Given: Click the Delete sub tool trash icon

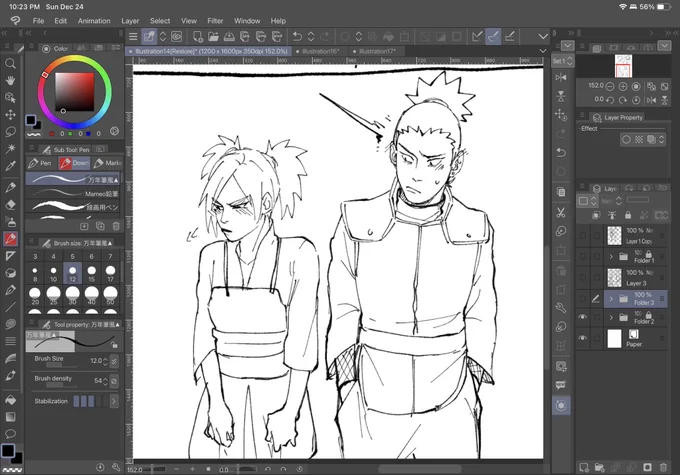Looking at the screenshot, I should pyautogui.click(x=116, y=226).
